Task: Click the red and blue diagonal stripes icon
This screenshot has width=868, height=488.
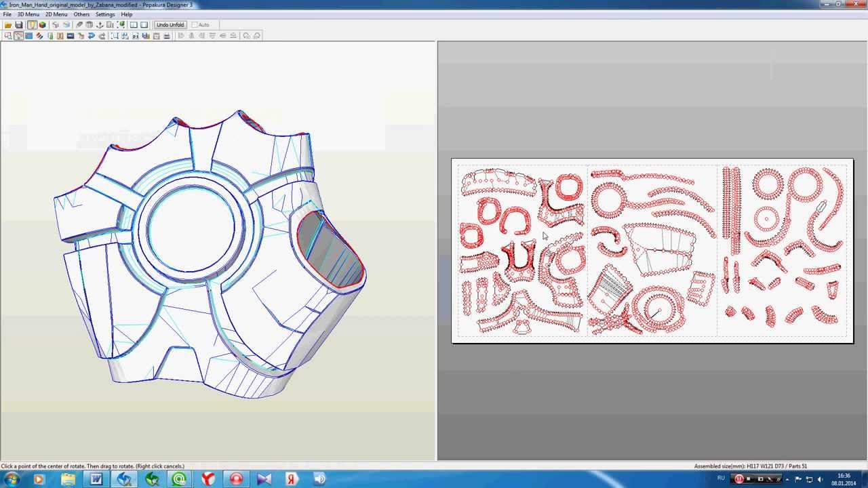Action: click(39, 35)
